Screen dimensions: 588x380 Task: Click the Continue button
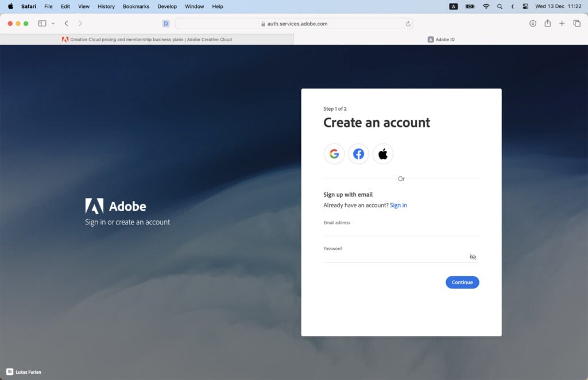pyautogui.click(x=462, y=282)
